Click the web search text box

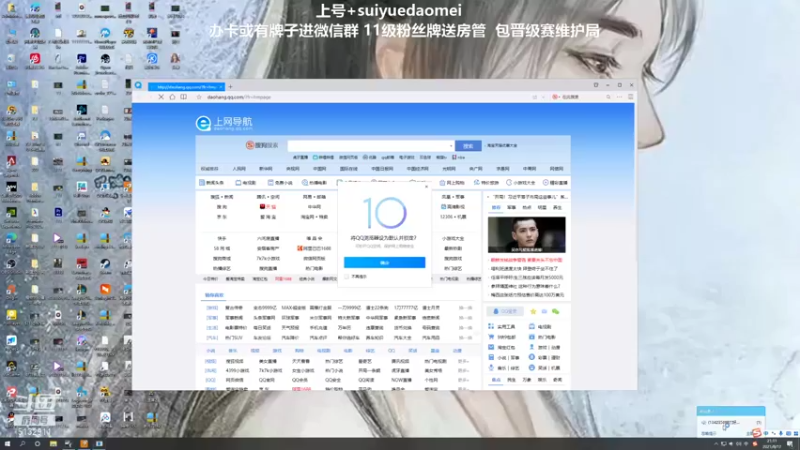tap(370, 146)
